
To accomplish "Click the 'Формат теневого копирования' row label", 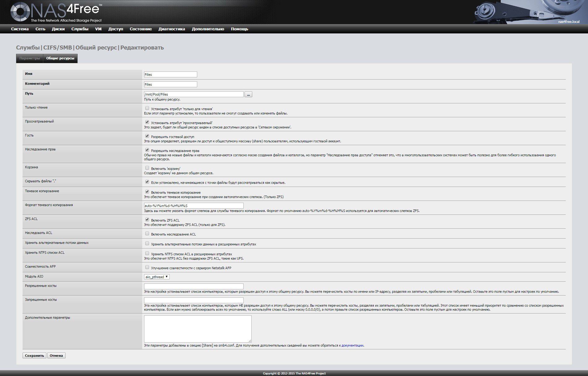I will click(x=49, y=205).
